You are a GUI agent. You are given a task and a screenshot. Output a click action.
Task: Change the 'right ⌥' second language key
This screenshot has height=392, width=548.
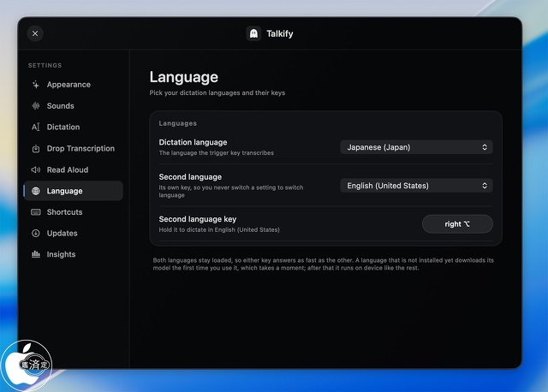pos(457,224)
